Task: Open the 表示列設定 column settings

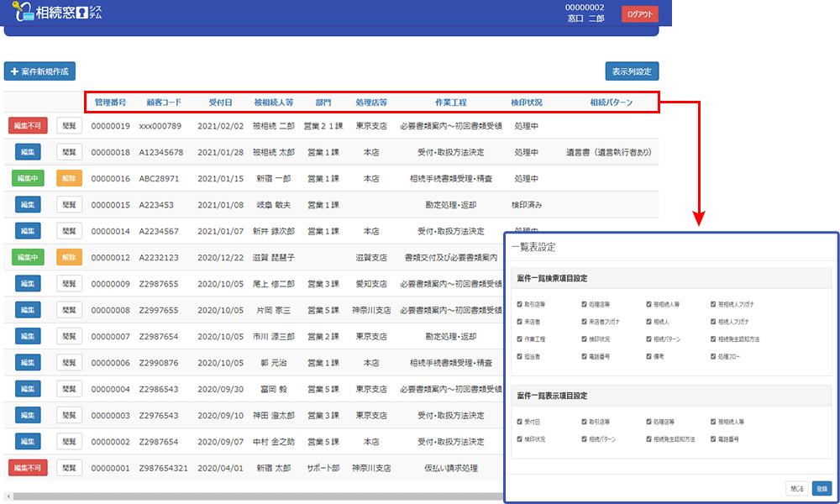Action: click(632, 72)
